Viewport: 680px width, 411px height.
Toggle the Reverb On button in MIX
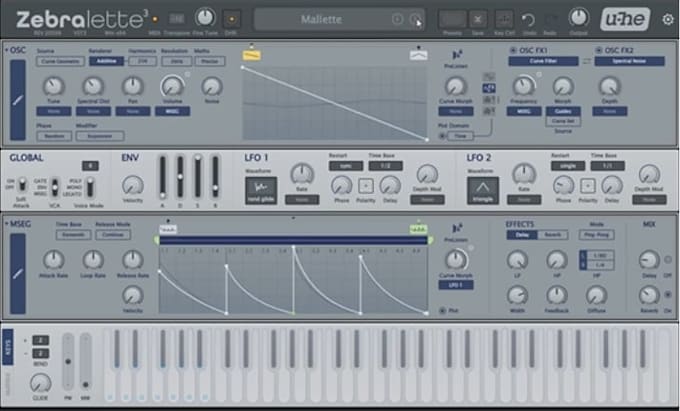(668, 295)
